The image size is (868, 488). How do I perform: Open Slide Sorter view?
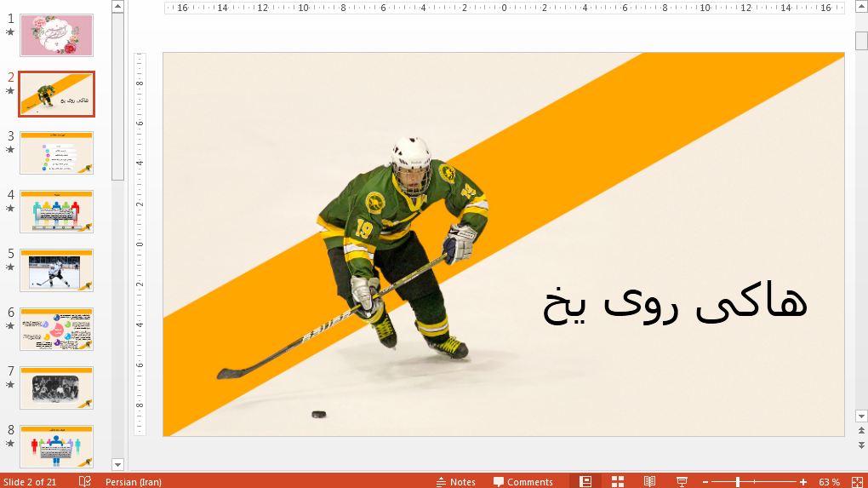pyautogui.click(x=618, y=481)
